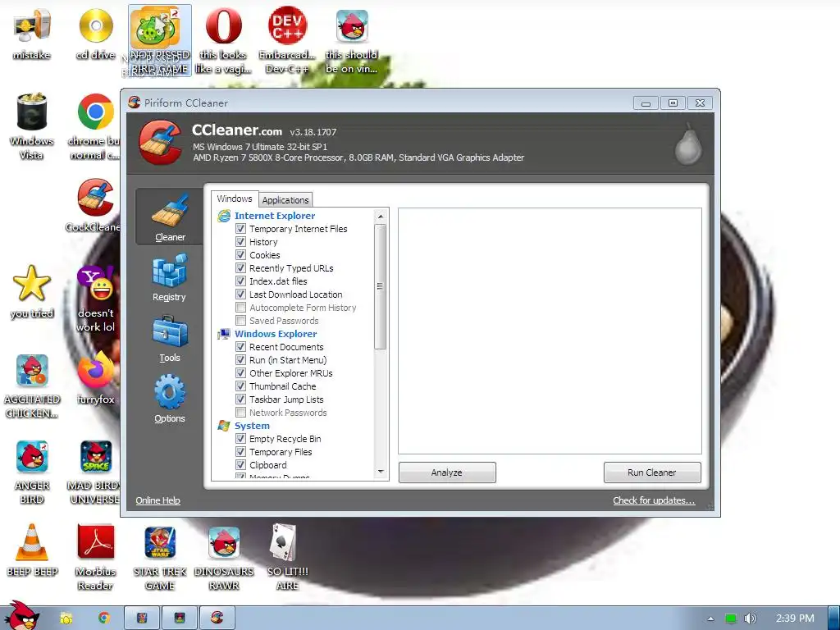The height and width of the screenshot is (630, 840).
Task: Select the Chrome desktop icon
Action: point(96,126)
